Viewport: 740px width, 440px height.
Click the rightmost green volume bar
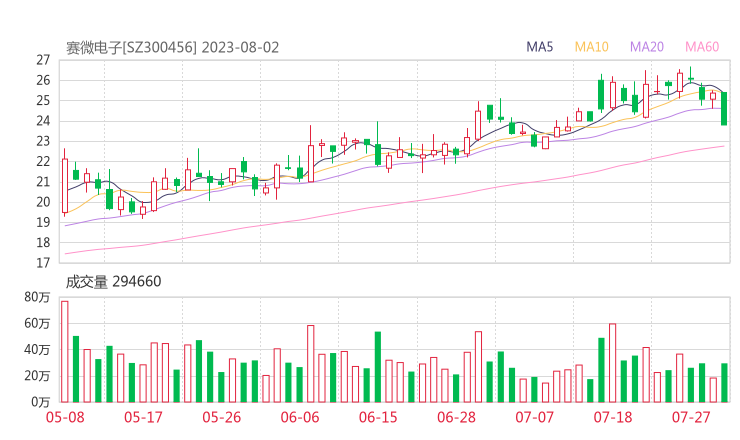pos(724,382)
